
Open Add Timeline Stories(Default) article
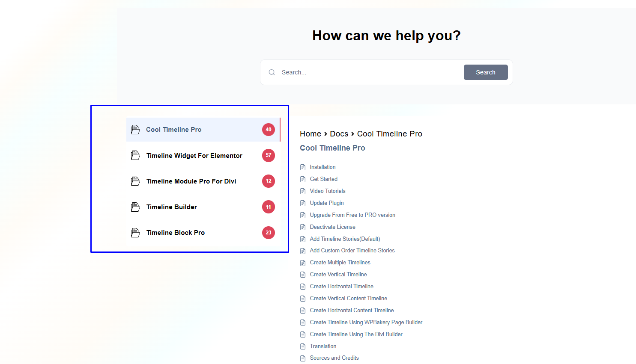click(345, 239)
